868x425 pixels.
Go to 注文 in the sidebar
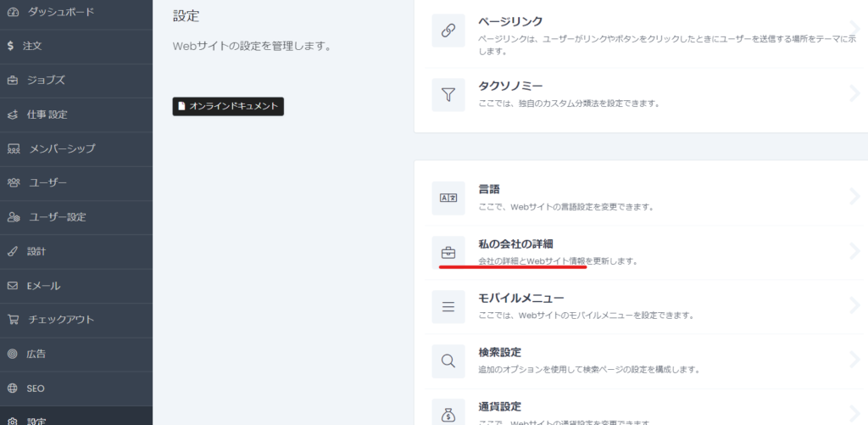tap(32, 45)
